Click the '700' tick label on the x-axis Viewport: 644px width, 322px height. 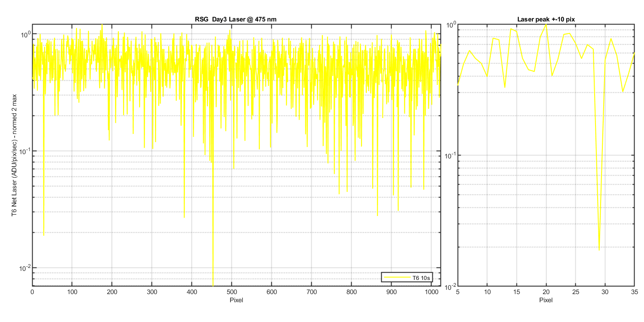[312, 292]
